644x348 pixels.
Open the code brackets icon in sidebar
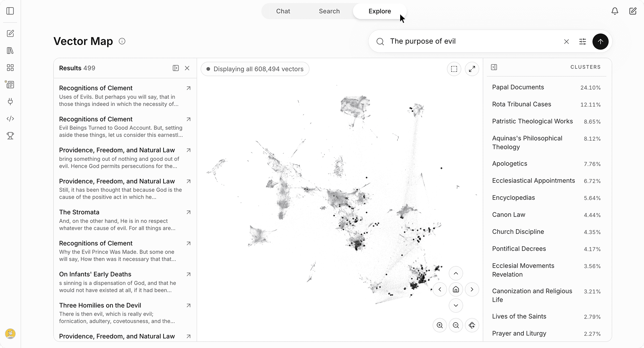click(x=10, y=119)
